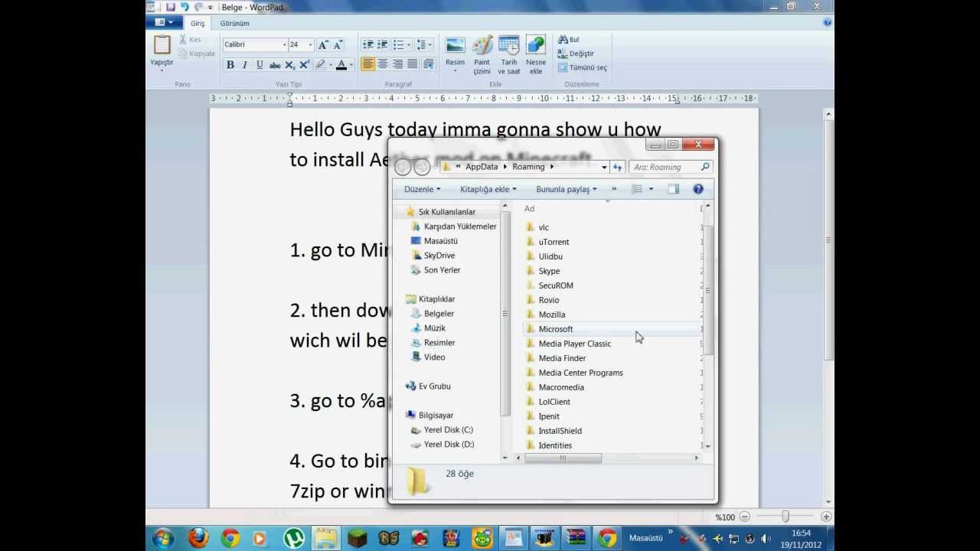Click the text highlight color icon
Image resolution: width=980 pixels, height=551 pixels.
[321, 65]
